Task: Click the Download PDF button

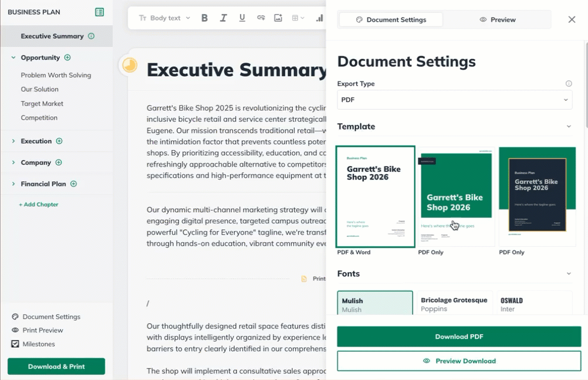Action: coord(459,337)
